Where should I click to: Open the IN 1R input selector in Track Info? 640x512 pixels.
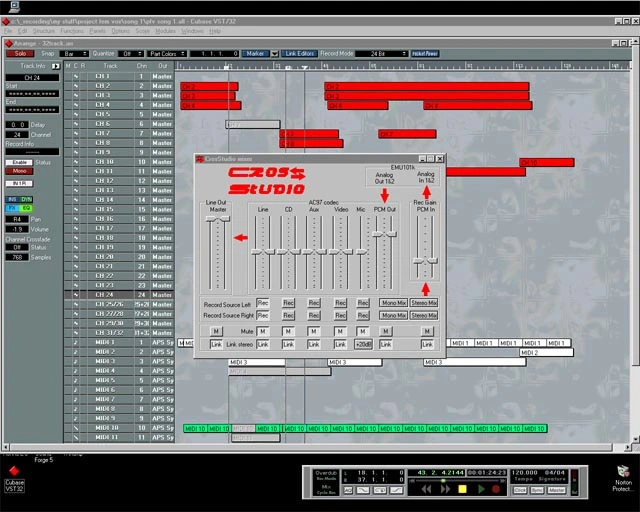coord(19,183)
